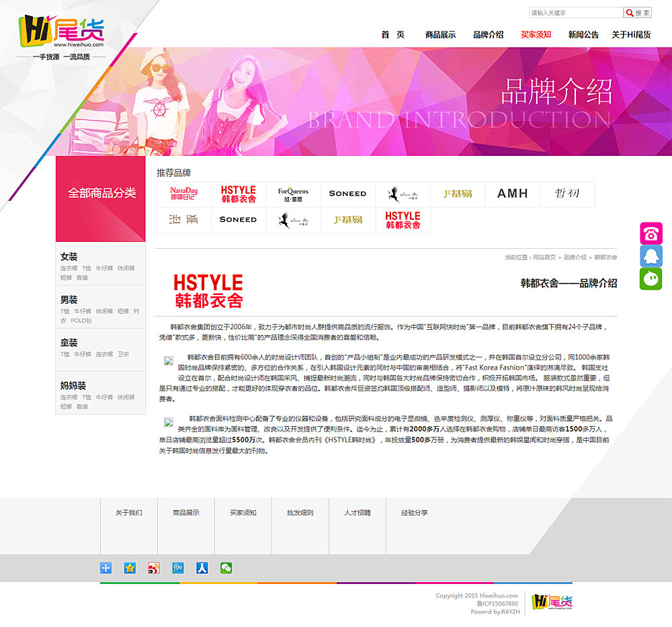This screenshot has width=672, height=627.
Task: Select the HSTYLE logo in the bottom brand row
Action: [x=403, y=220]
